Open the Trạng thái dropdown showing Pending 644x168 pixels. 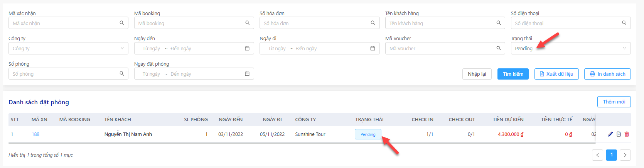tap(571, 48)
